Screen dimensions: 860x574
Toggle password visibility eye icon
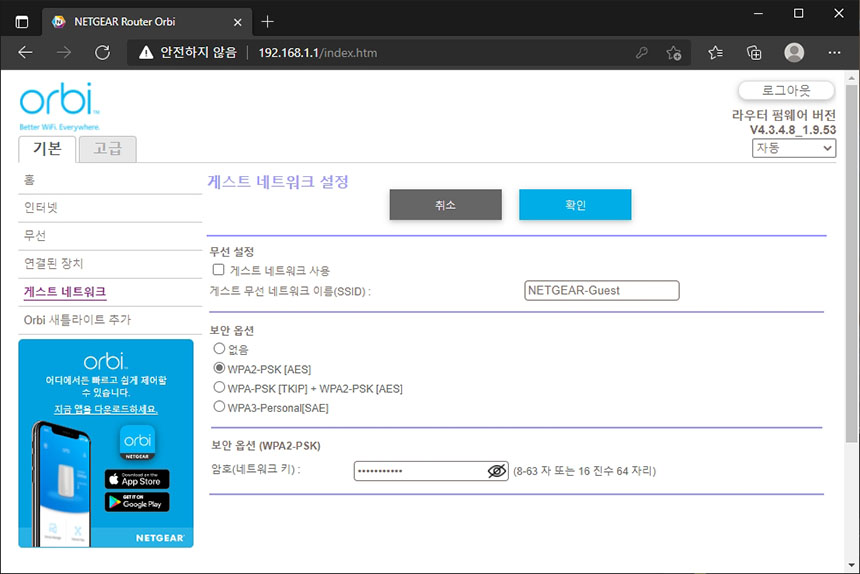point(497,471)
